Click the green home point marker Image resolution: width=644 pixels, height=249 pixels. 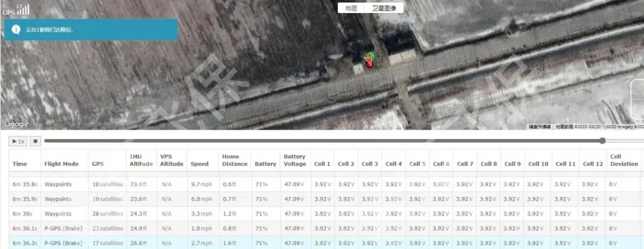pyautogui.click(x=371, y=55)
